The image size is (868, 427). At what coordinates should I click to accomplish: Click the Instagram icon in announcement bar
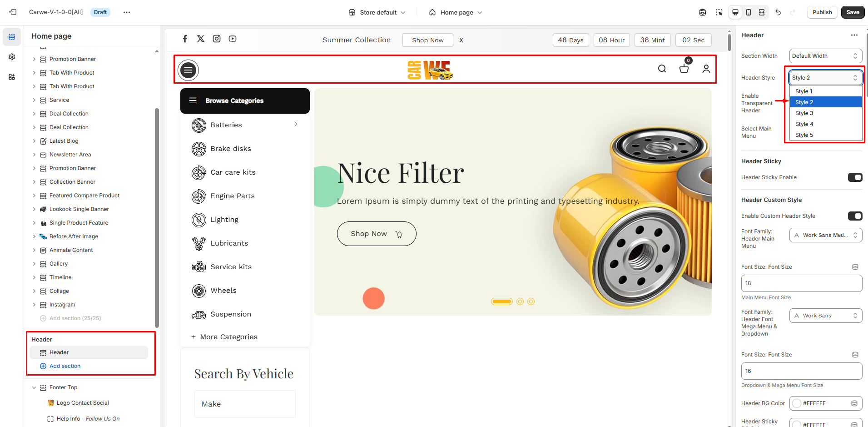pyautogui.click(x=217, y=39)
